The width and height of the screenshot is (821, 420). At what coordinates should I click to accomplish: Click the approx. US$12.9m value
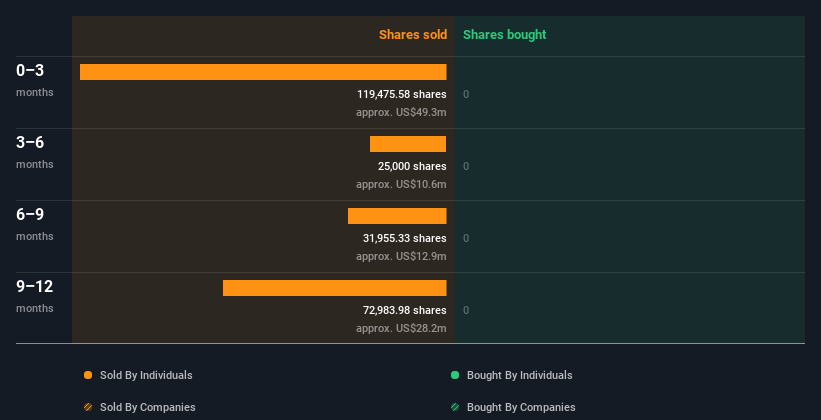(x=401, y=256)
